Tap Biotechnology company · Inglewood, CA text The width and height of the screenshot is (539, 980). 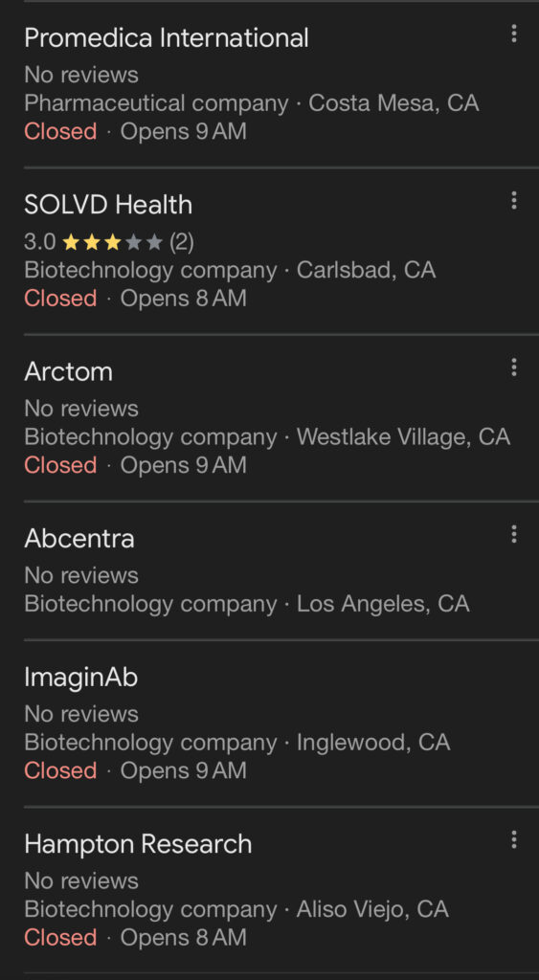(237, 743)
